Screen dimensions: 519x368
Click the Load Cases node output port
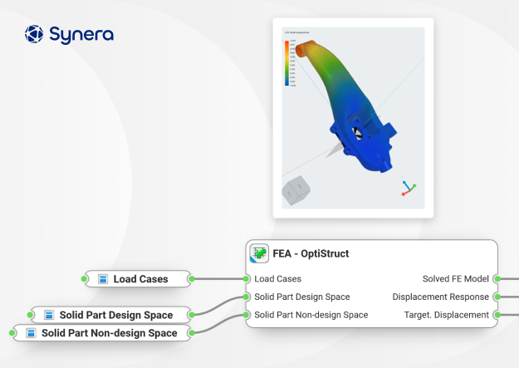click(192, 279)
